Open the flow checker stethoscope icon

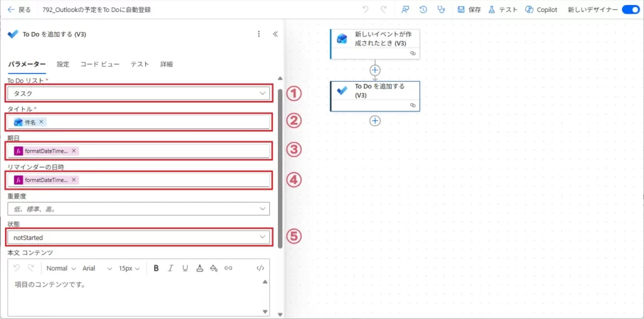(441, 10)
